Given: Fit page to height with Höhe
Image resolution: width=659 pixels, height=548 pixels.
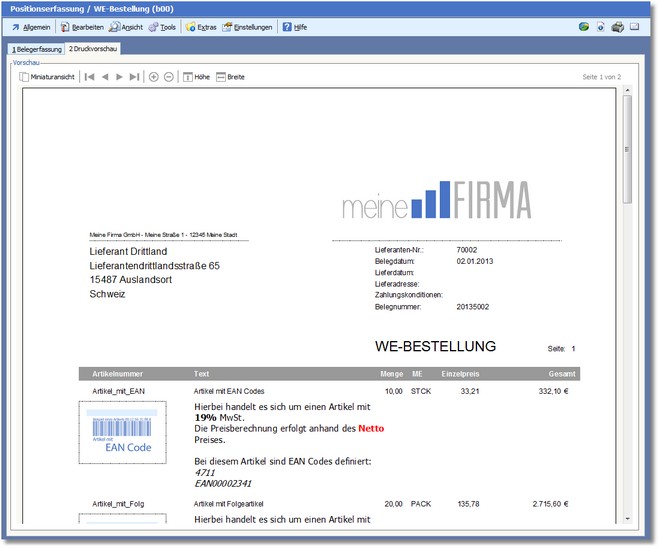Looking at the screenshot, I should [196, 76].
